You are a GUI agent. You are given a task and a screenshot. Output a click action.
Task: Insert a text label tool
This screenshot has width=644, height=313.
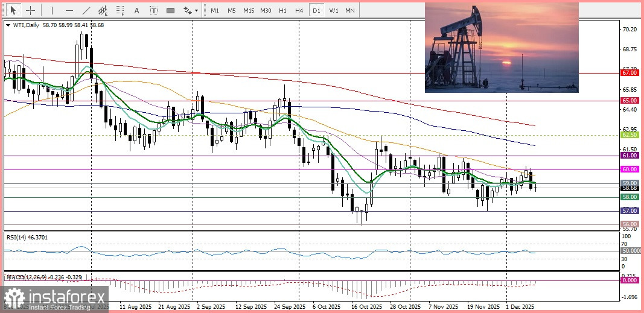pyautogui.click(x=153, y=10)
